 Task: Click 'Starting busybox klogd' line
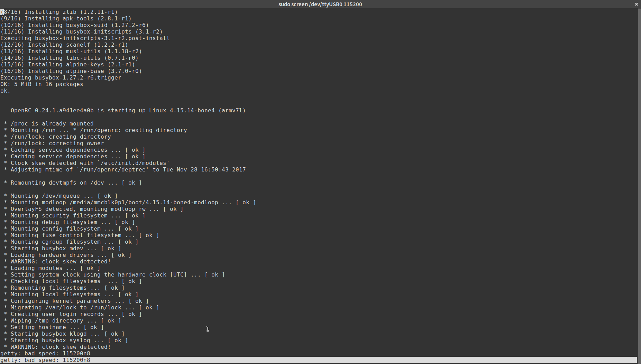click(x=64, y=334)
